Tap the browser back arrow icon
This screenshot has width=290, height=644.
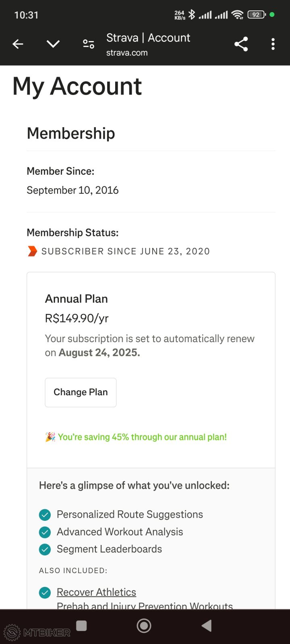18,44
